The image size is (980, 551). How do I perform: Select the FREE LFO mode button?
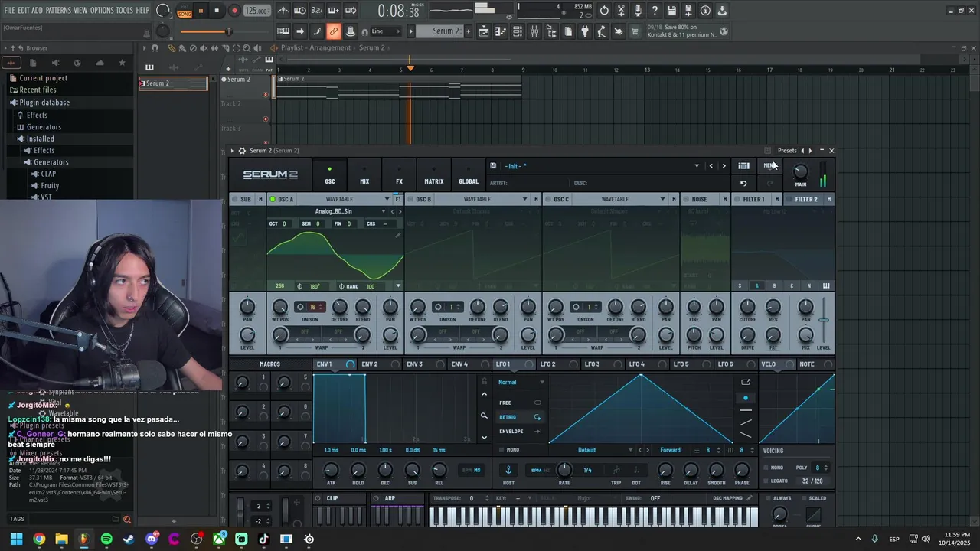click(520, 403)
